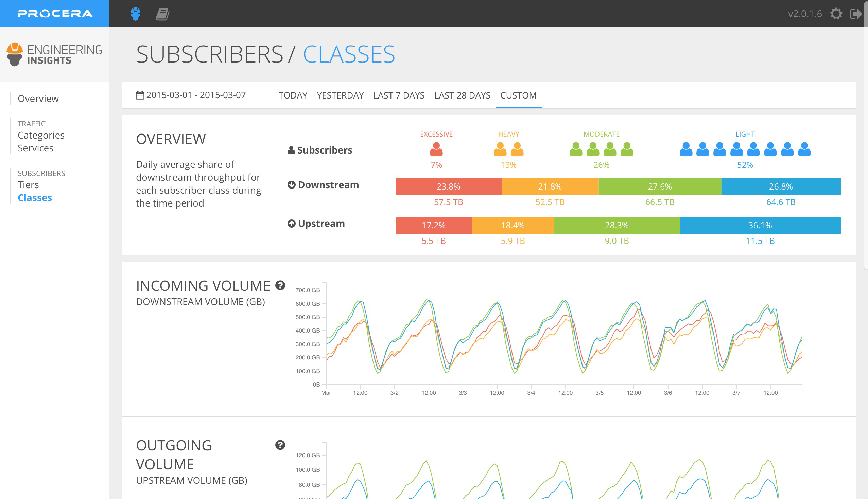868x500 pixels.
Task: Click the 52% Light subscribers percentage
Action: pos(745,165)
